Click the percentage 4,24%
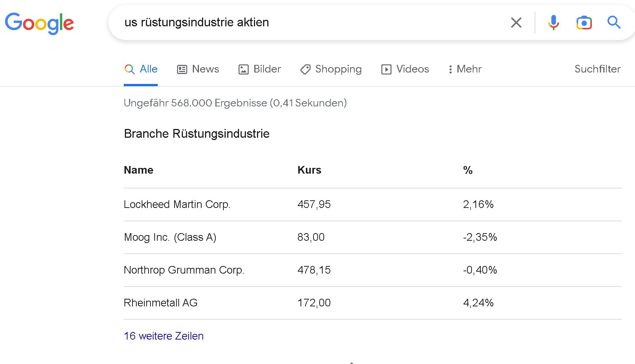The height and width of the screenshot is (364, 635). [478, 303]
